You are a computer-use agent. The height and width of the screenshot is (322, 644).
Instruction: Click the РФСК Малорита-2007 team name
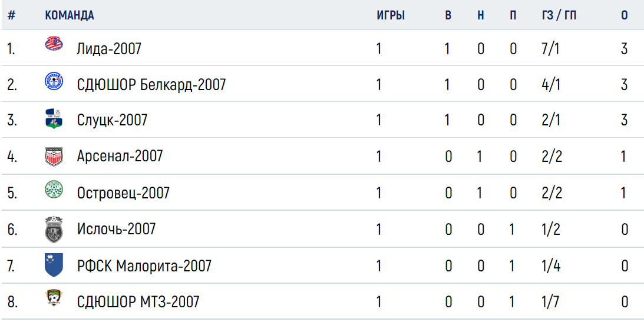144,265
